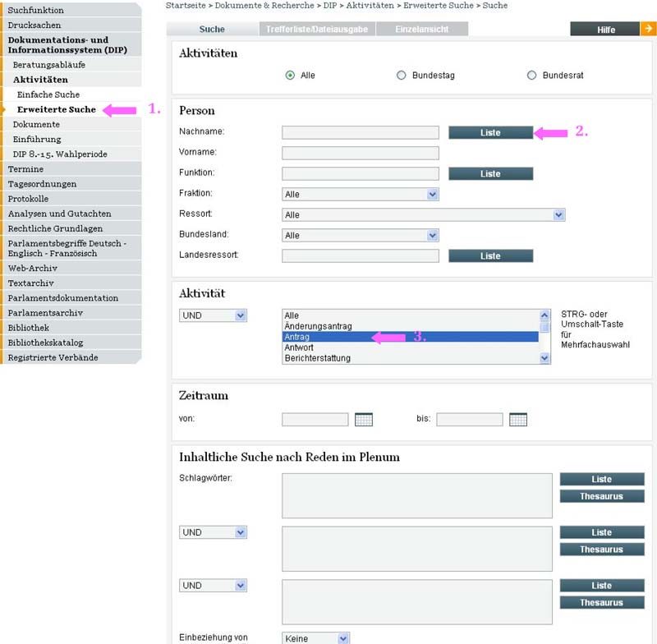Screen dimensions: 657x644
Task: Select the Bundesrat radio button
Action: pyautogui.click(x=531, y=76)
